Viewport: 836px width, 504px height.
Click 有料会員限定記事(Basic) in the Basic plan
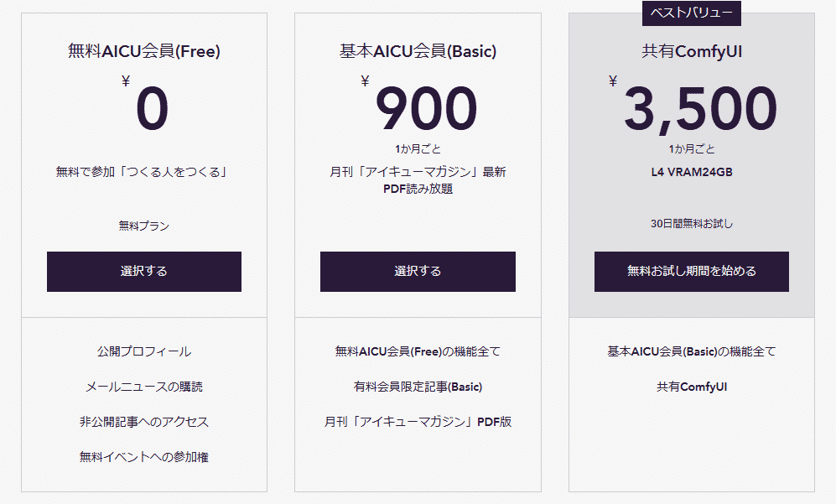(417, 387)
